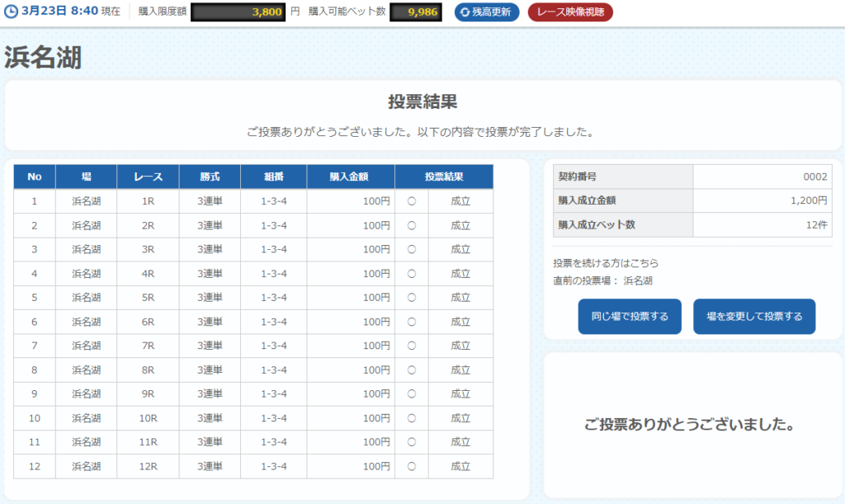Click the circle mark in the 10R row
Viewport: 845px width, 504px height.
pos(412,418)
